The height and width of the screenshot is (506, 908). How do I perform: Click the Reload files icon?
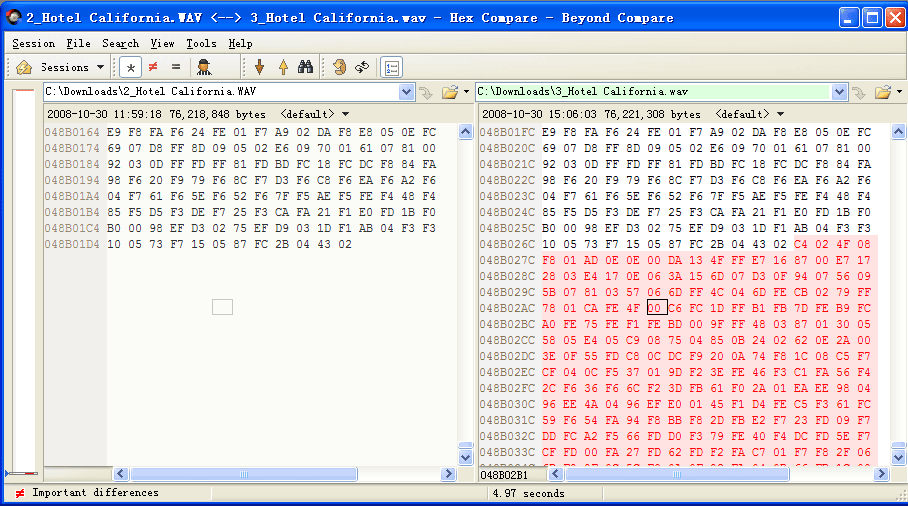pyautogui.click(x=339, y=67)
